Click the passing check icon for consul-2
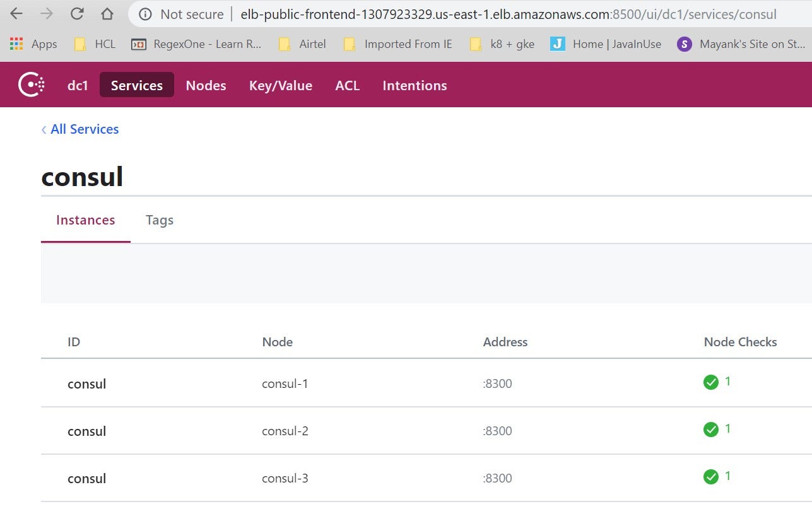Image resolution: width=812 pixels, height=521 pixels. (711, 430)
